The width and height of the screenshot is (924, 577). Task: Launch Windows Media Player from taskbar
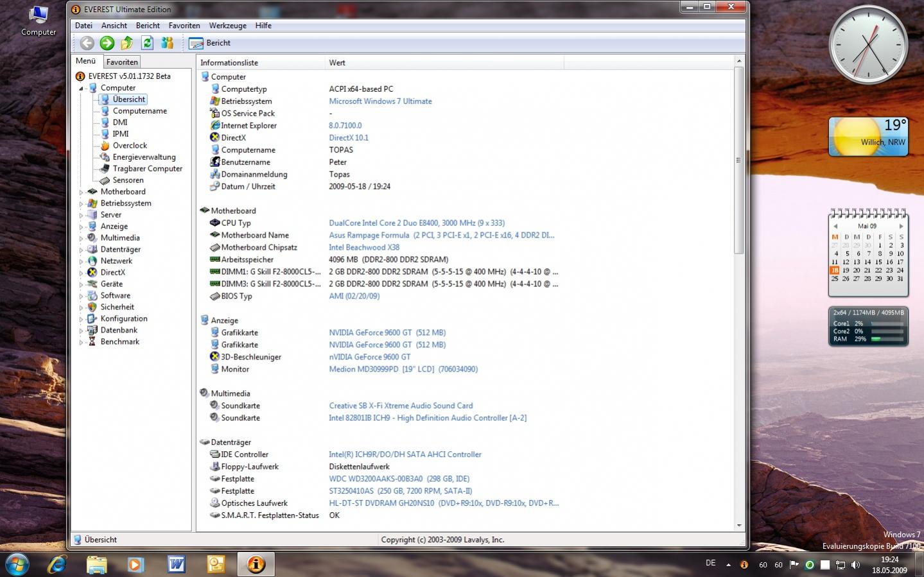135,564
